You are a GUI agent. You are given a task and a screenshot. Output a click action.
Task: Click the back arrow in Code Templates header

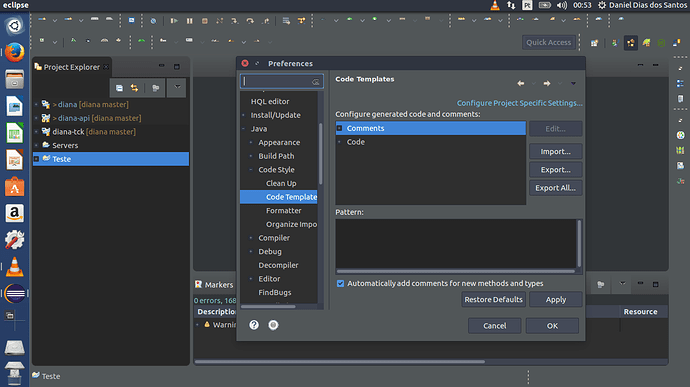coord(521,83)
